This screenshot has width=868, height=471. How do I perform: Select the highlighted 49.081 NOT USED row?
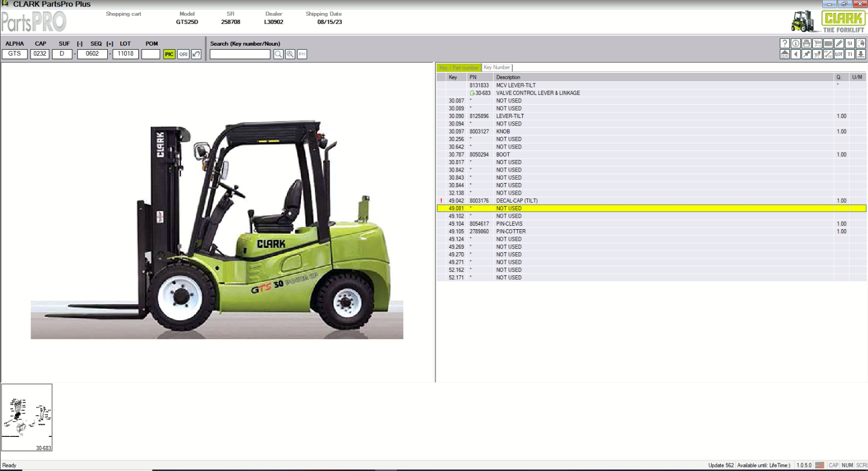pyautogui.click(x=652, y=208)
